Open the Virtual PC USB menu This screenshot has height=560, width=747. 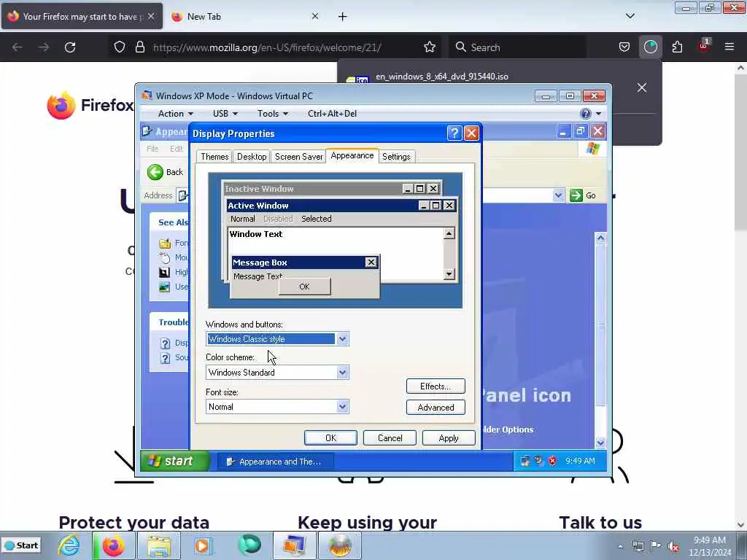pos(225,113)
